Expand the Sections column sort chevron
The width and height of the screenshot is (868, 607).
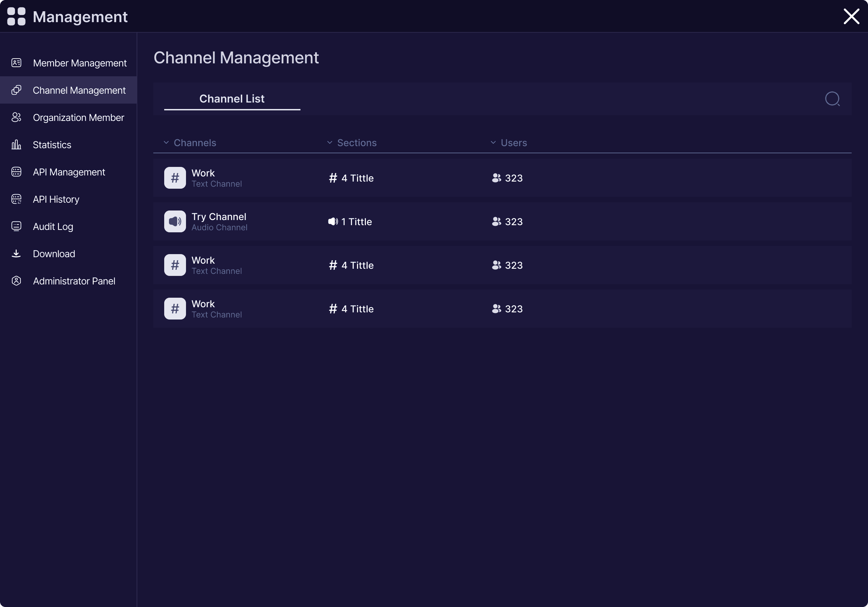pos(330,142)
